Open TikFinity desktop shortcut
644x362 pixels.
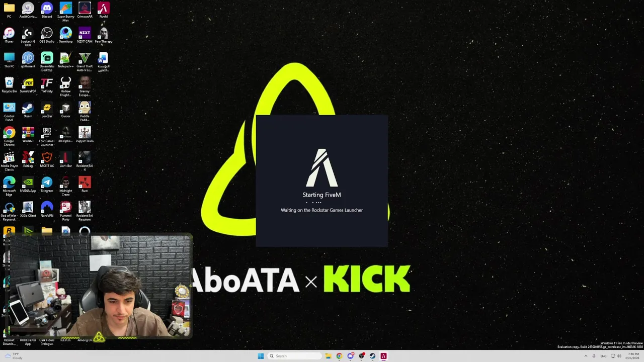pyautogui.click(x=47, y=85)
